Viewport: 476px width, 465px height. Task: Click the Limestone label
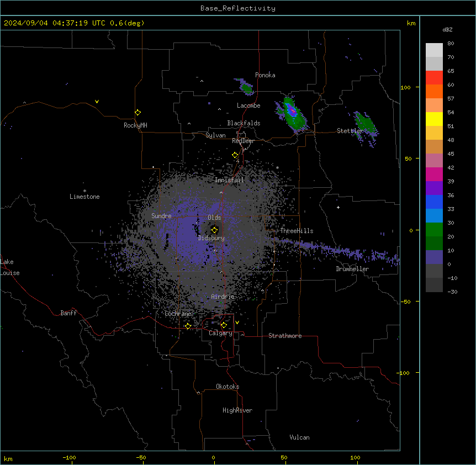point(84,197)
